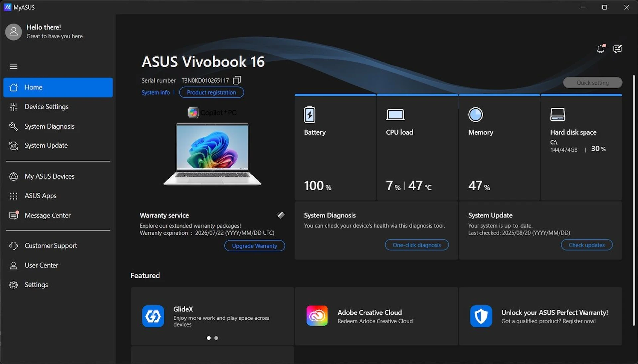Open the feedback icon
The height and width of the screenshot is (364, 638).
click(618, 49)
